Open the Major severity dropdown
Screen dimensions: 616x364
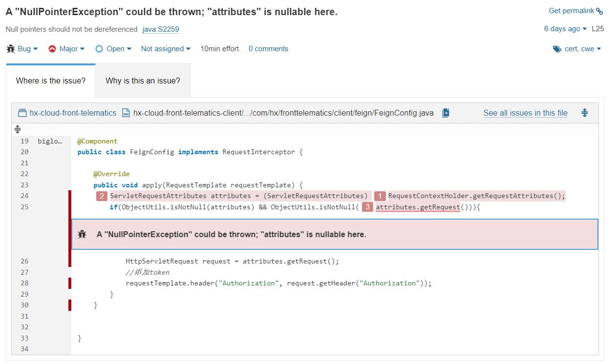coord(72,49)
